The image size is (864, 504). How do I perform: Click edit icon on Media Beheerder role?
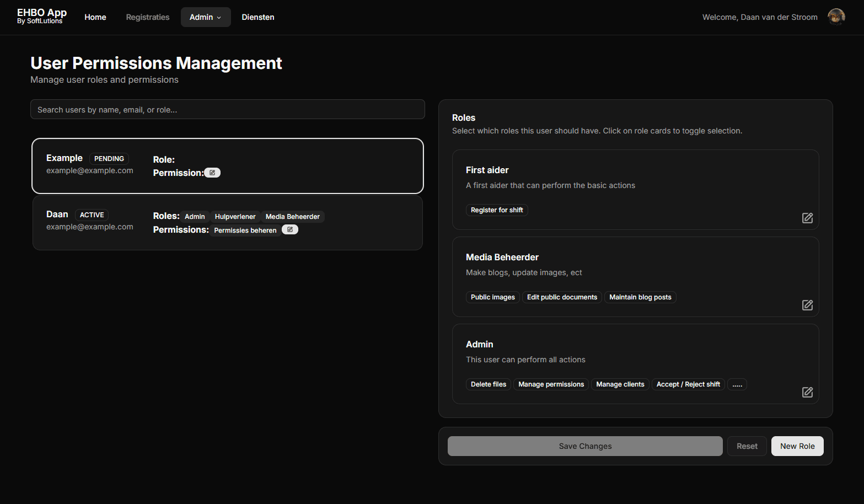[807, 305]
